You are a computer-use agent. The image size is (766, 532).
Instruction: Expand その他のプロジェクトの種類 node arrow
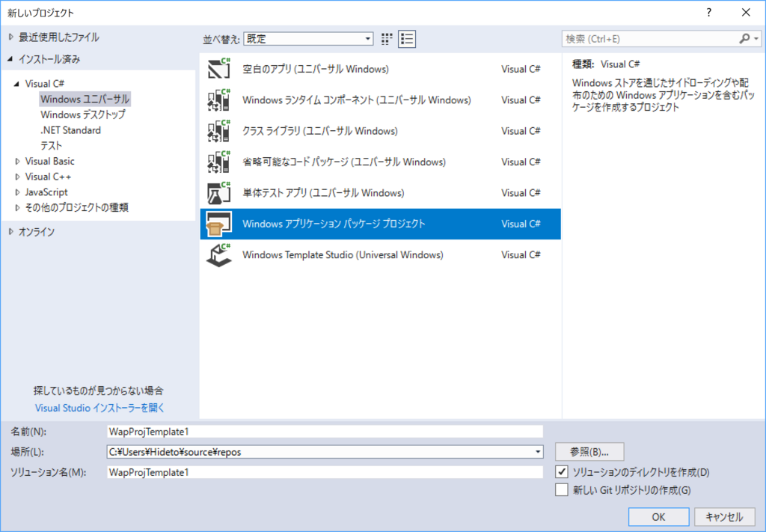(18, 207)
